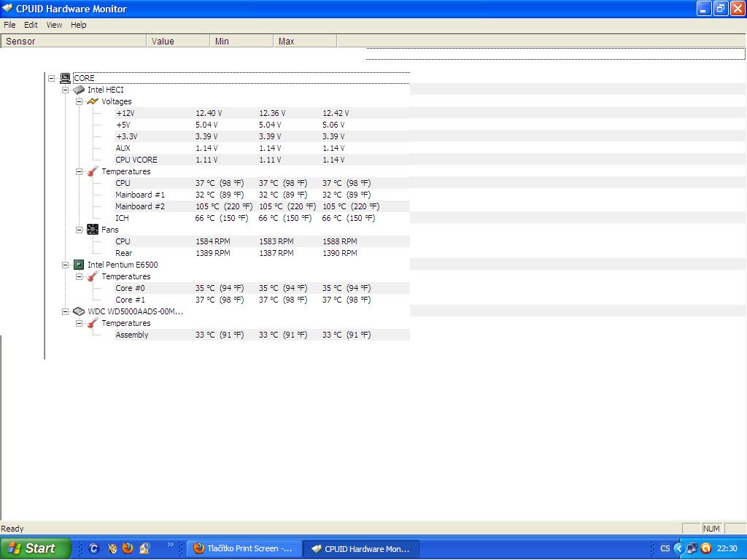
Task: Click the 12.42 V max value
Action: [336, 113]
